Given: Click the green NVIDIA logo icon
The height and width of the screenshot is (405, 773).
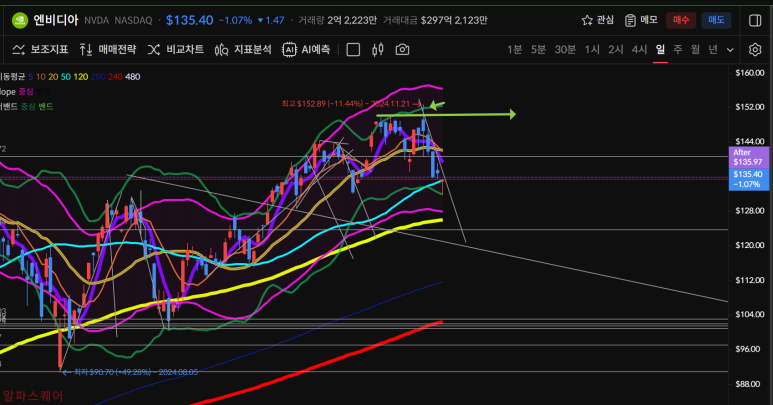Looking at the screenshot, I should (x=20, y=20).
